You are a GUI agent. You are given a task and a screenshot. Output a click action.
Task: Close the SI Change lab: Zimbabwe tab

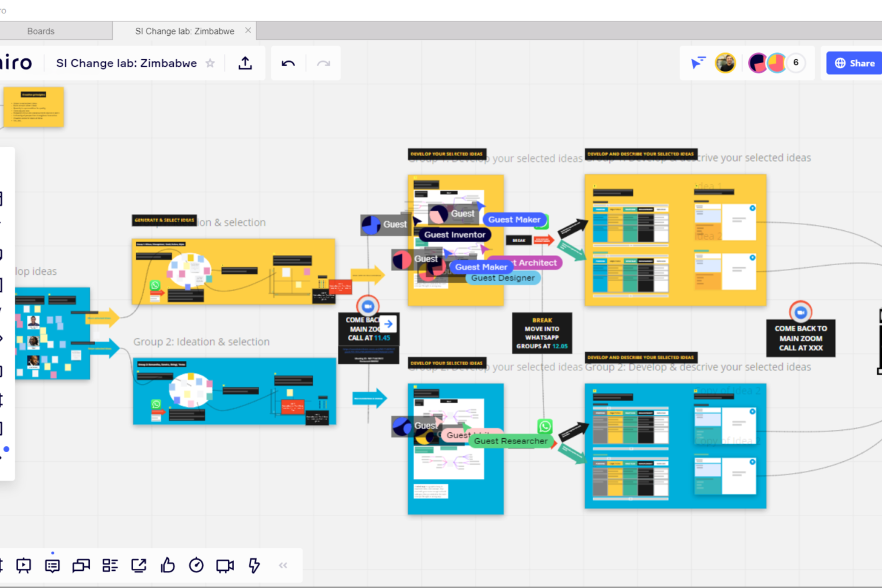click(x=248, y=30)
